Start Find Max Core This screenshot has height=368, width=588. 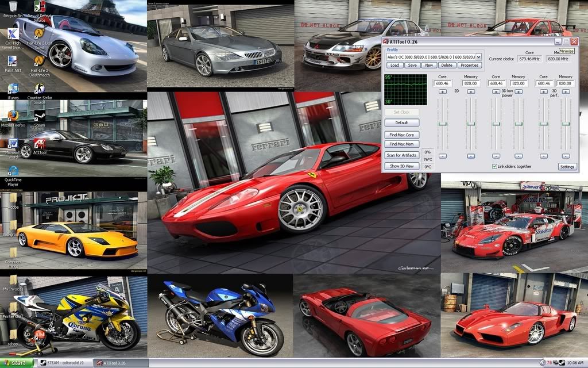click(x=401, y=135)
